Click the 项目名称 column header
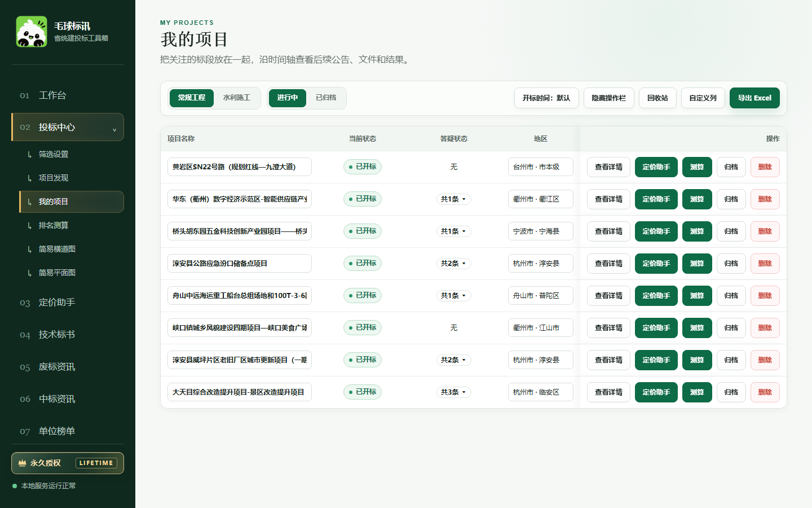The height and width of the screenshot is (508, 812). (x=181, y=139)
